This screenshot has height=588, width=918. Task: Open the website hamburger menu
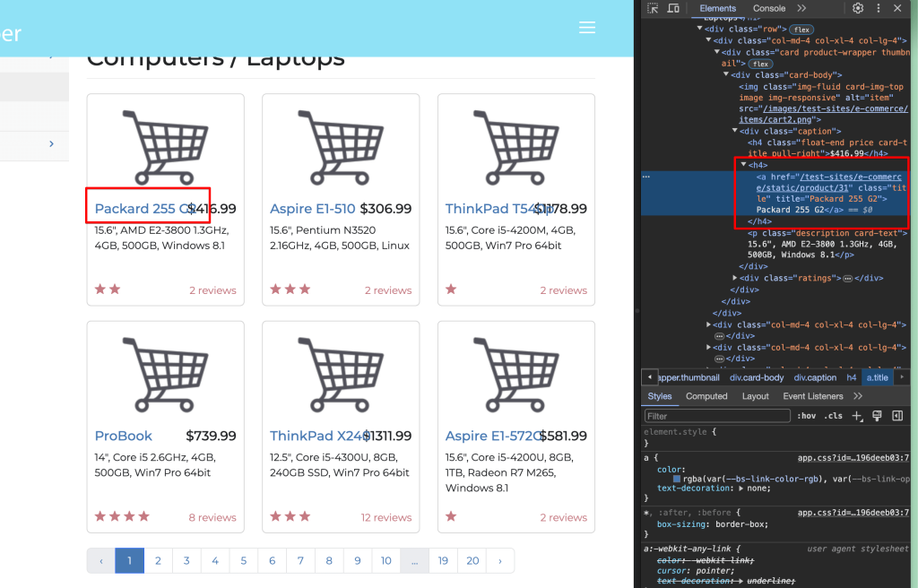click(x=587, y=27)
